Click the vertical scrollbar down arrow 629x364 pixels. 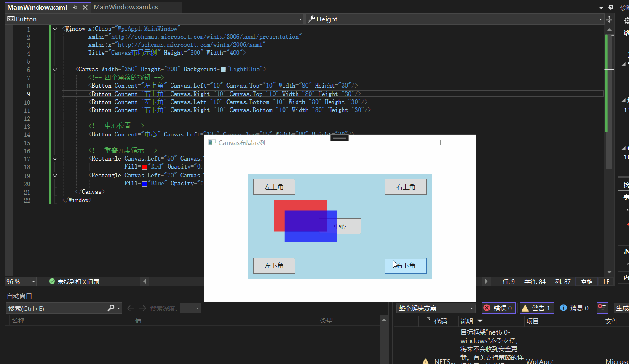click(609, 272)
